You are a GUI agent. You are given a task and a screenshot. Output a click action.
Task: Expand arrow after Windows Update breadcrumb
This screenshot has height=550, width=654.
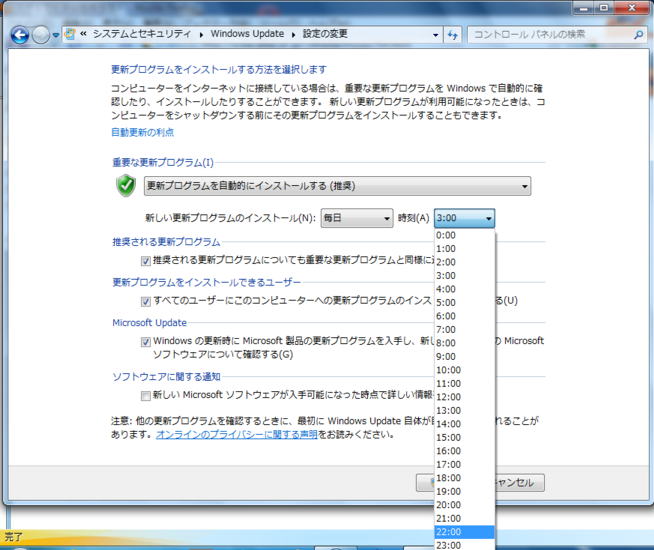pyautogui.click(x=293, y=35)
